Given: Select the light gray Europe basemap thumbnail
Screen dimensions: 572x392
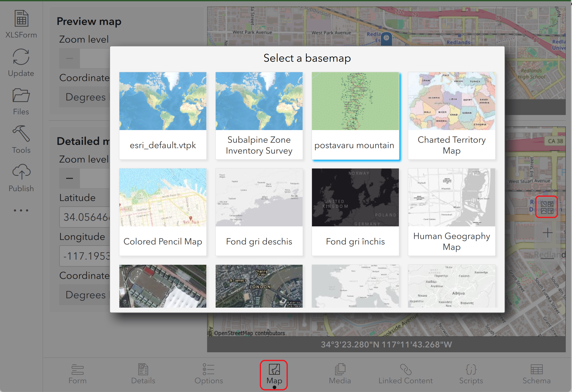Looking at the screenshot, I should (x=355, y=286).
